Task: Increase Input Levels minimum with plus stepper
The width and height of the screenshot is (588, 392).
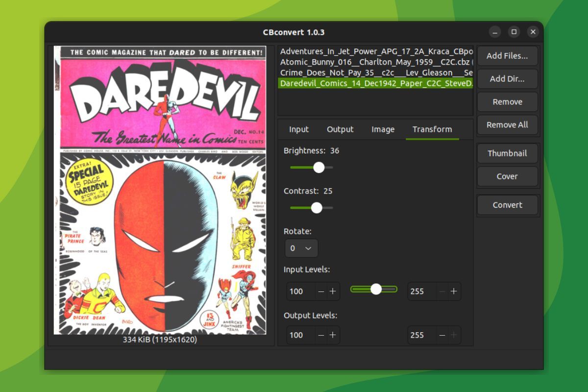Action: (333, 291)
